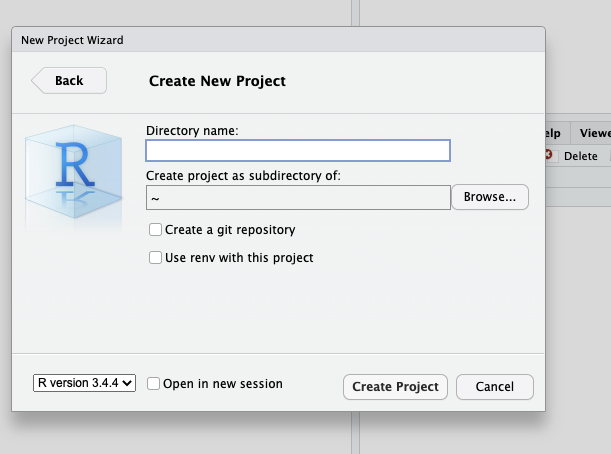Go back with the Back button

click(69, 81)
